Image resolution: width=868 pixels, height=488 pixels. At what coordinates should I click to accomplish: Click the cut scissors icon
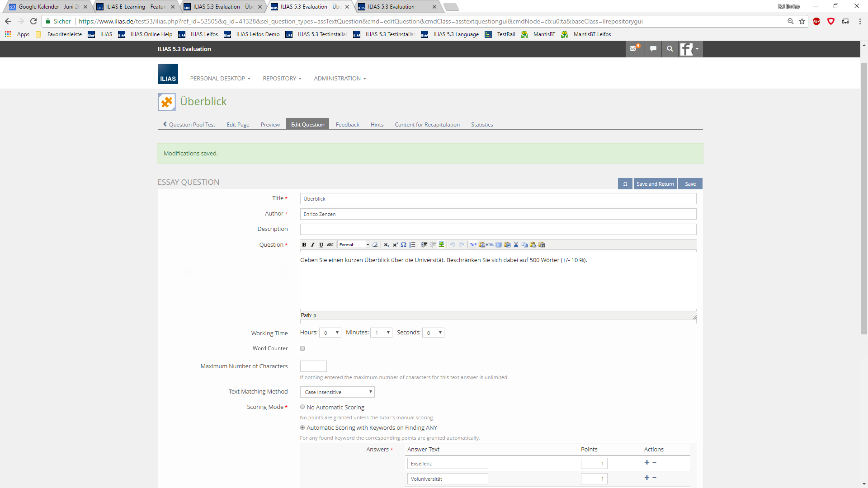[516, 245]
